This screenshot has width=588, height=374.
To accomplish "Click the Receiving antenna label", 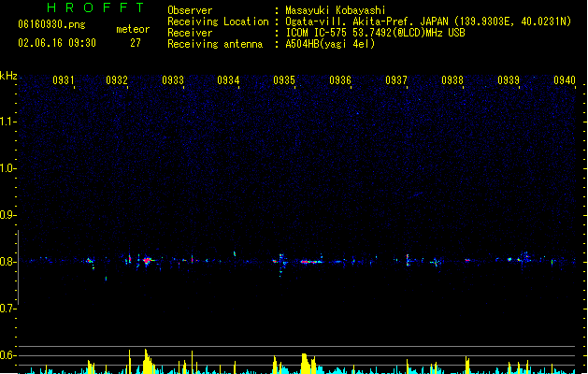I will (215, 44).
